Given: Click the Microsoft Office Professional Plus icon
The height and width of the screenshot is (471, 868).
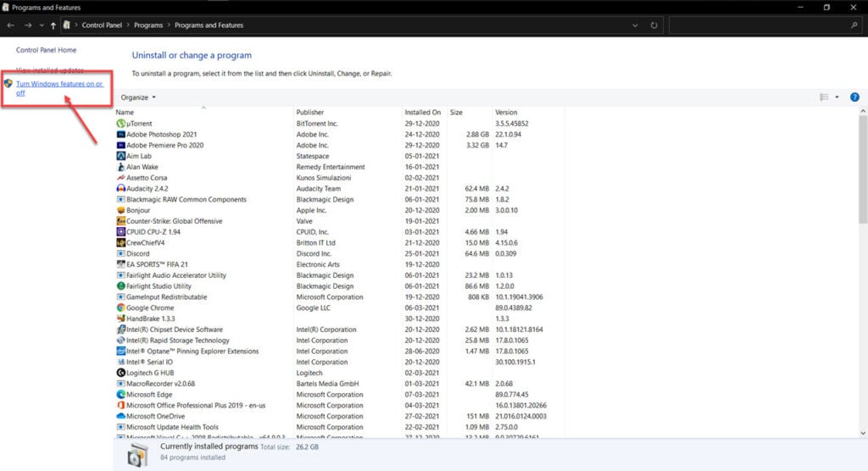Looking at the screenshot, I should (120, 405).
